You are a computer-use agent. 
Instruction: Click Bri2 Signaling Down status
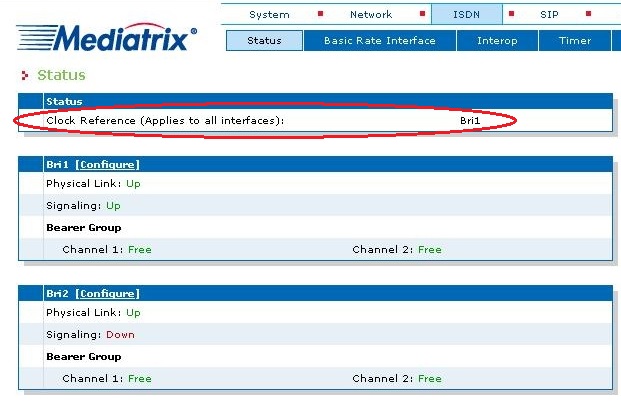[120, 335]
